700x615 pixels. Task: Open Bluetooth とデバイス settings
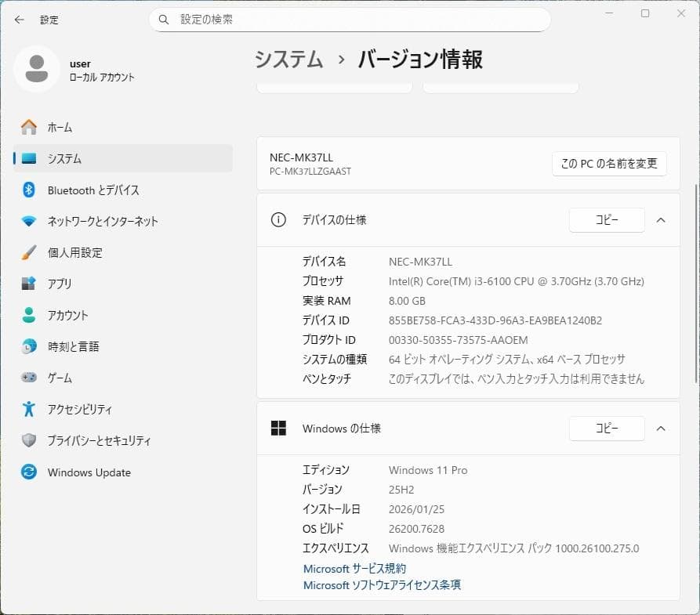[86, 190]
